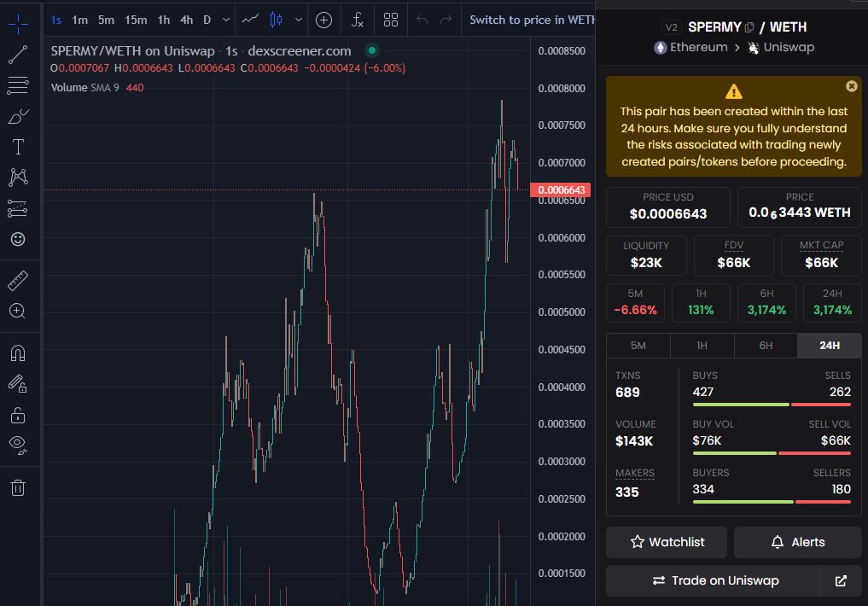Click the MAKERS label
The image size is (868, 606).
635,473
